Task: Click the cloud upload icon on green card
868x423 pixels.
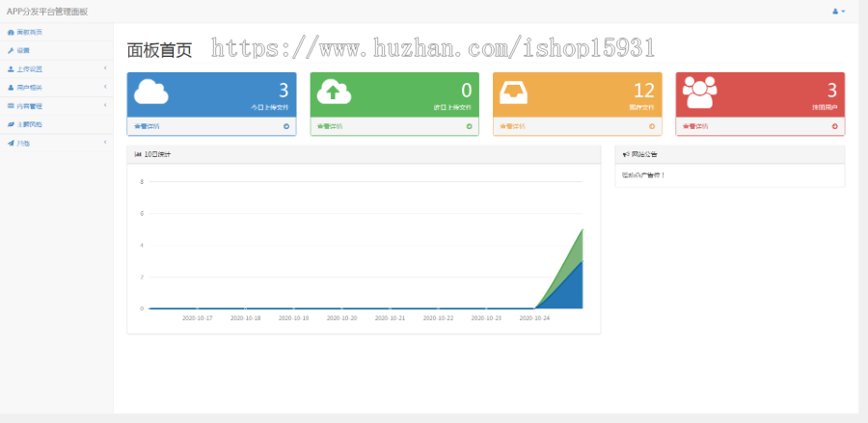Action: point(334,92)
